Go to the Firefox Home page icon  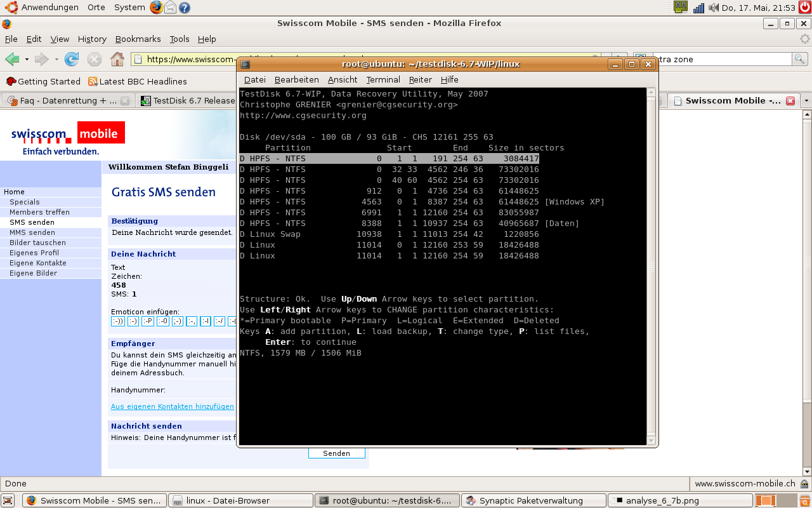pyautogui.click(x=117, y=59)
